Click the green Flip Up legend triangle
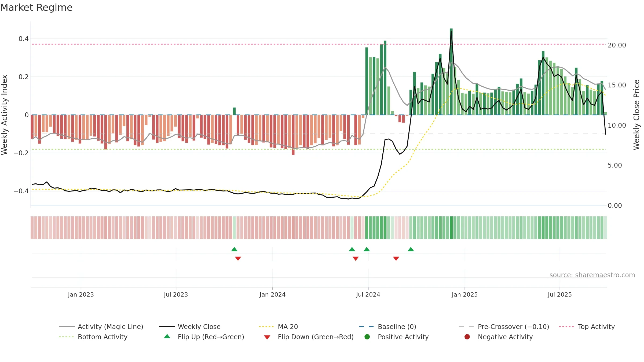Viewport: 644px width, 362px height. click(167, 336)
